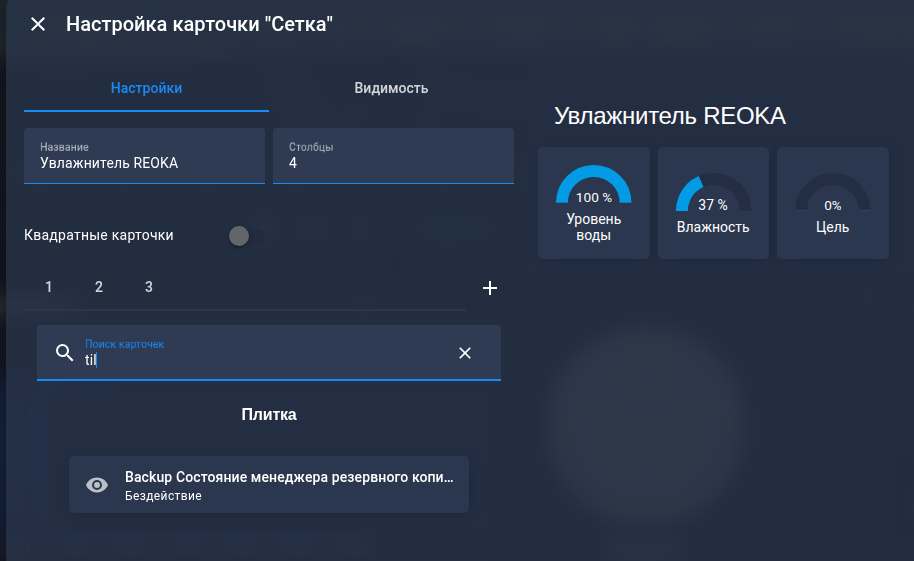Switch to the Настройки tab

click(146, 88)
